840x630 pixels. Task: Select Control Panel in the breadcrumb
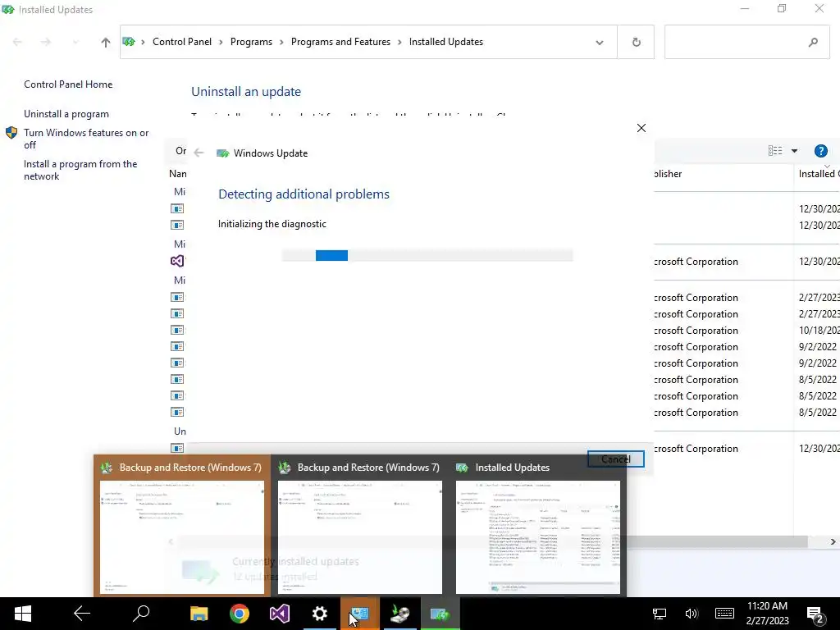tap(181, 42)
